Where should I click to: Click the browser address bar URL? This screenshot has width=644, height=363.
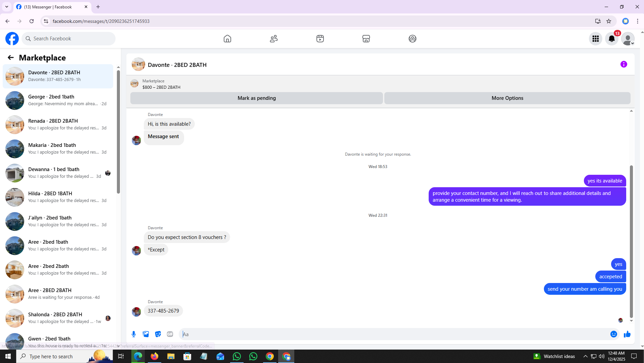[x=101, y=21]
